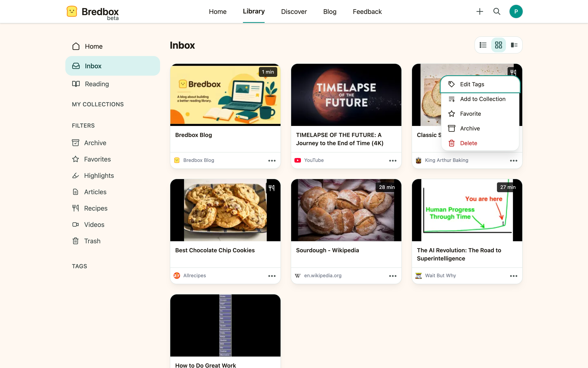Click the King Arthur Baking crown icon

click(x=418, y=160)
